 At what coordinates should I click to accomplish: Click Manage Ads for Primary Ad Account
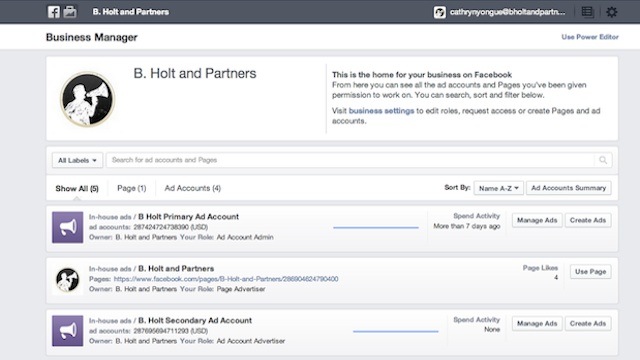(x=537, y=220)
